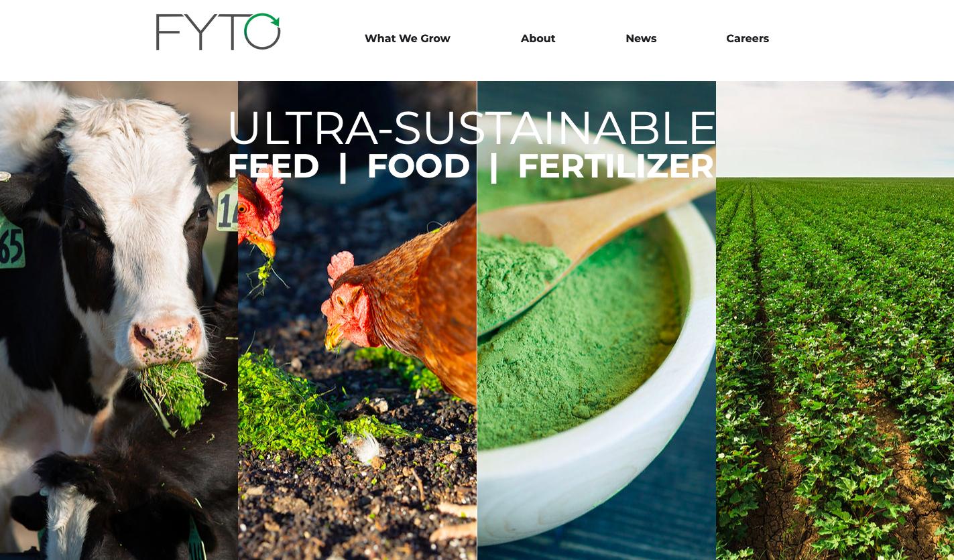Viewport: 954px width, 560px height.
Task: Select the crop field rows image panel
Action: click(835, 320)
